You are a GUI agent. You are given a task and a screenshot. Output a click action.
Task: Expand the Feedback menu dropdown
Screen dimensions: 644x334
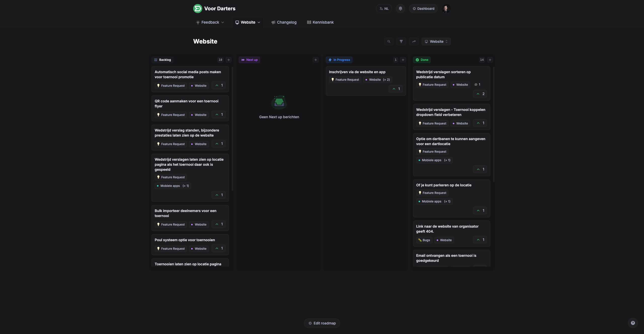[210, 22]
